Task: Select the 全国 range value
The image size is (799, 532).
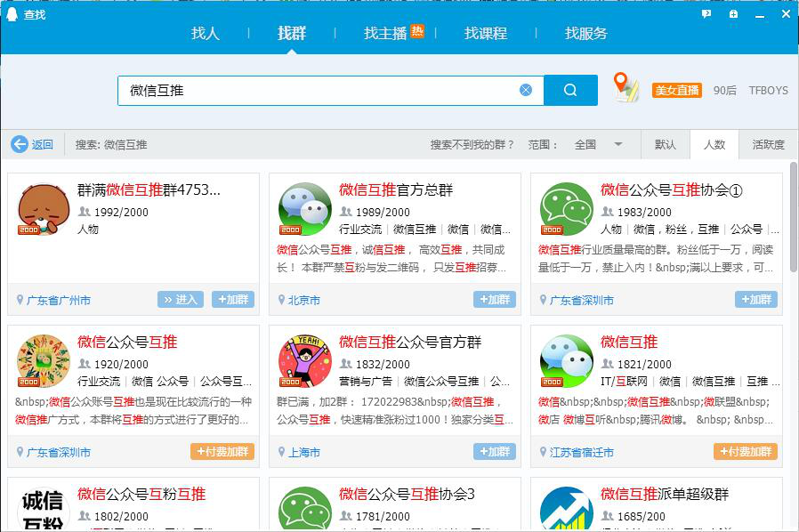Action: 585,145
